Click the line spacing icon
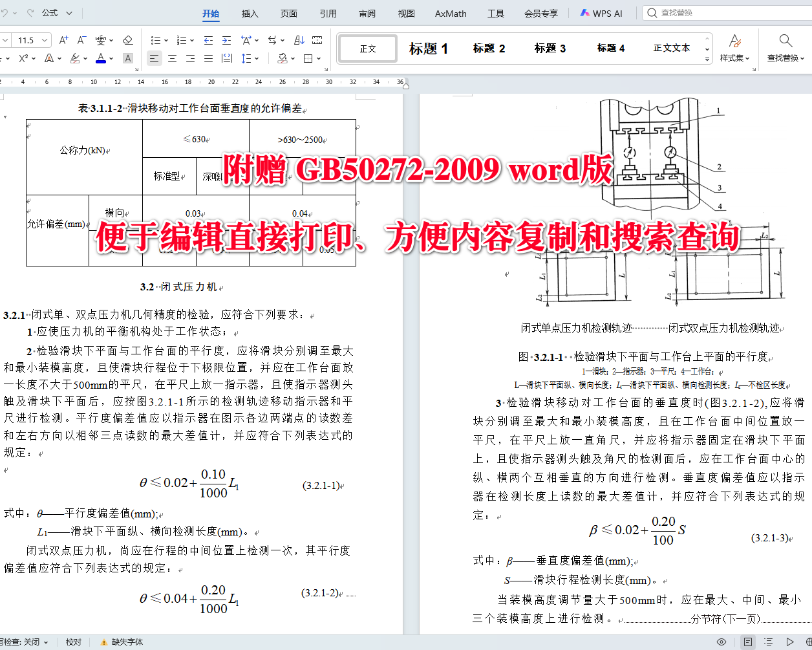This screenshot has height=650, width=812. click(x=246, y=58)
